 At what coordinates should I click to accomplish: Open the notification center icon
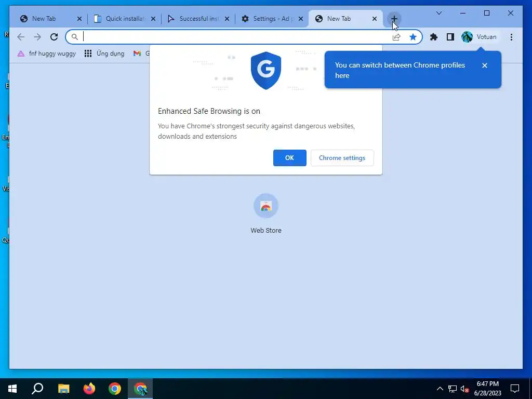tap(515, 389)
